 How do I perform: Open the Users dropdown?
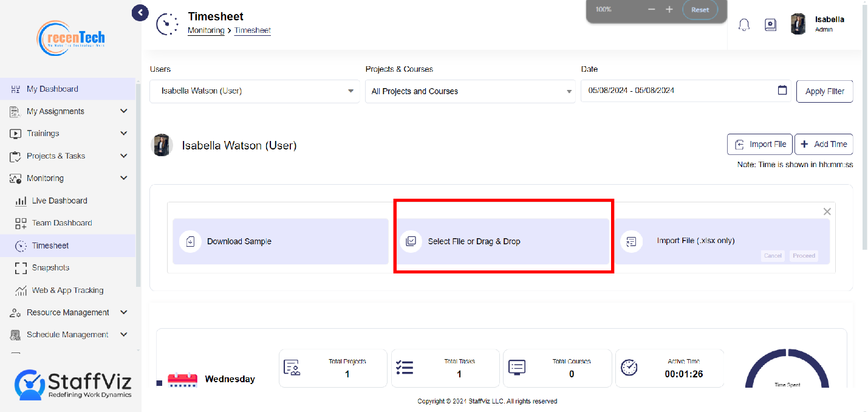click(x=255, y=91)
